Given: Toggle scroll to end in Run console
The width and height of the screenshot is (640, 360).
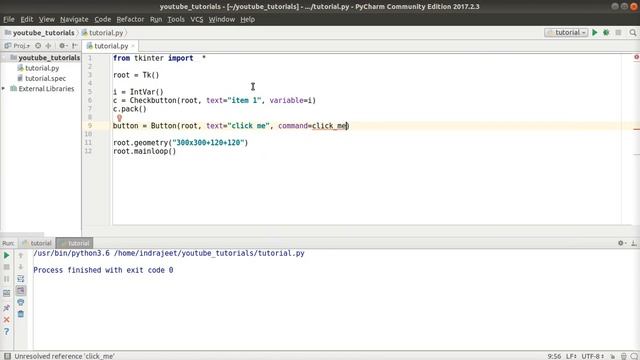Looking at the screenshot, I should click(20, 291).
